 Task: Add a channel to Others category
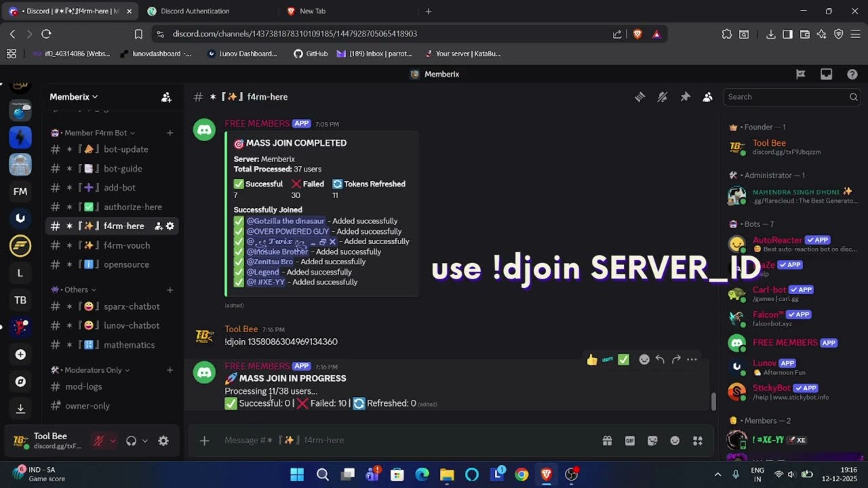tap(170, 289)
